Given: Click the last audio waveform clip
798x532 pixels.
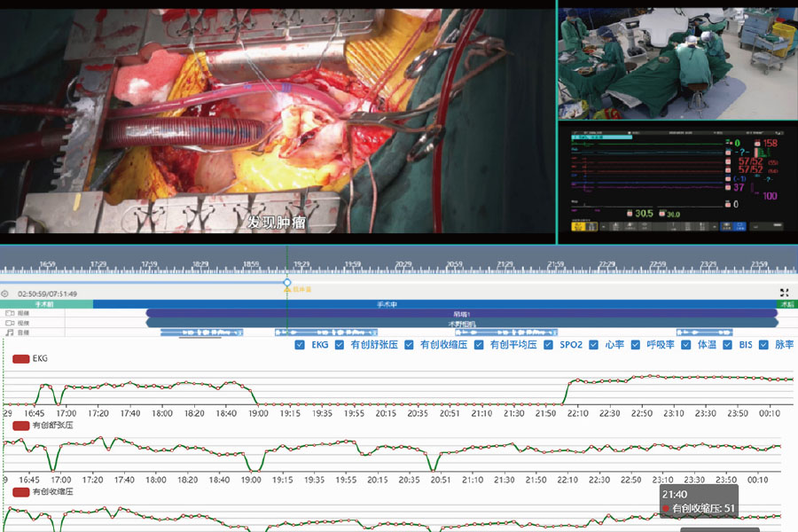Looking at the screenshot, I should click(704, 332).
